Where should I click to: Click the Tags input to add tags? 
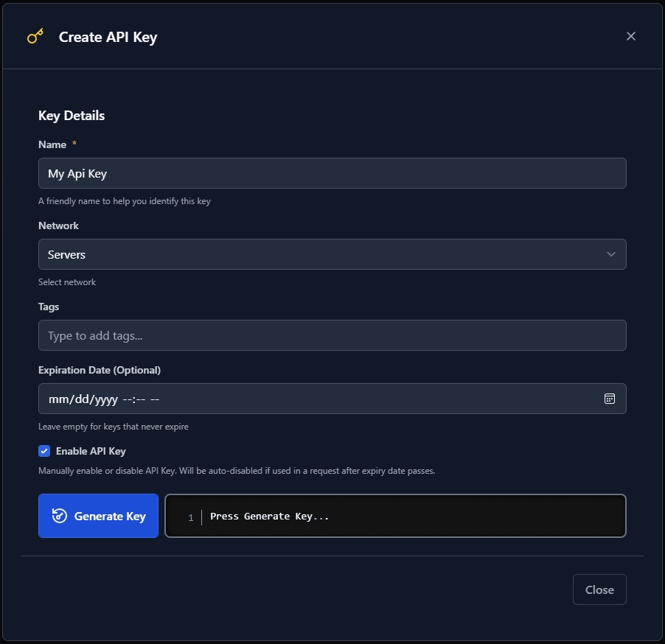coord(332,335)
